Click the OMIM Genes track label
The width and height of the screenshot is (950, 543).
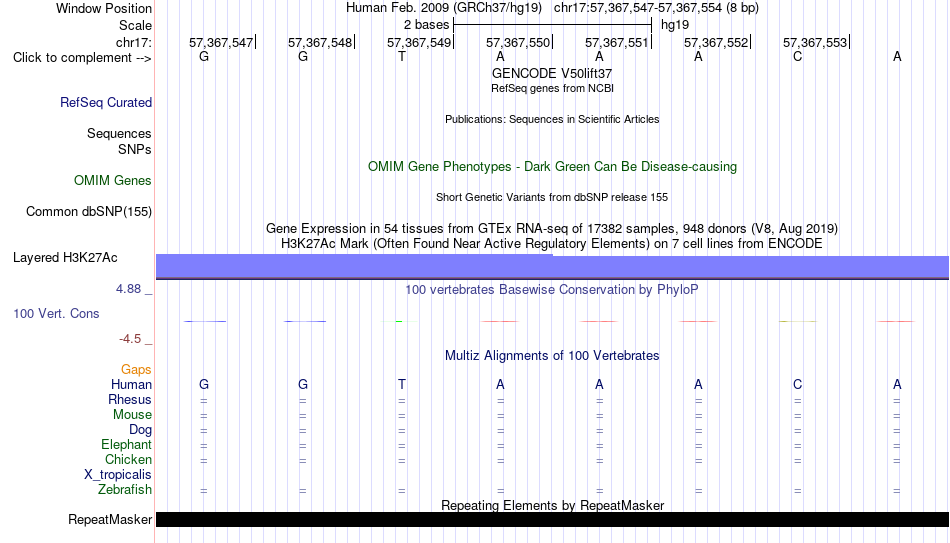pos(113,181)
